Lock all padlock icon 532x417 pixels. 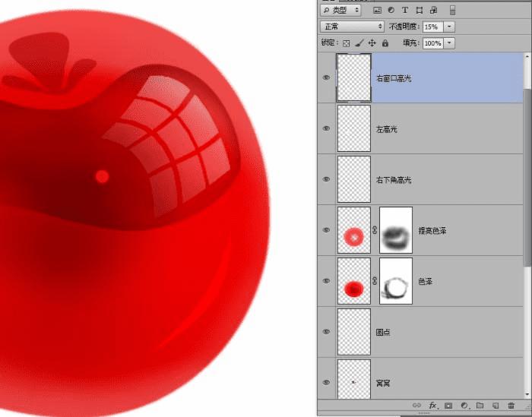385,43
